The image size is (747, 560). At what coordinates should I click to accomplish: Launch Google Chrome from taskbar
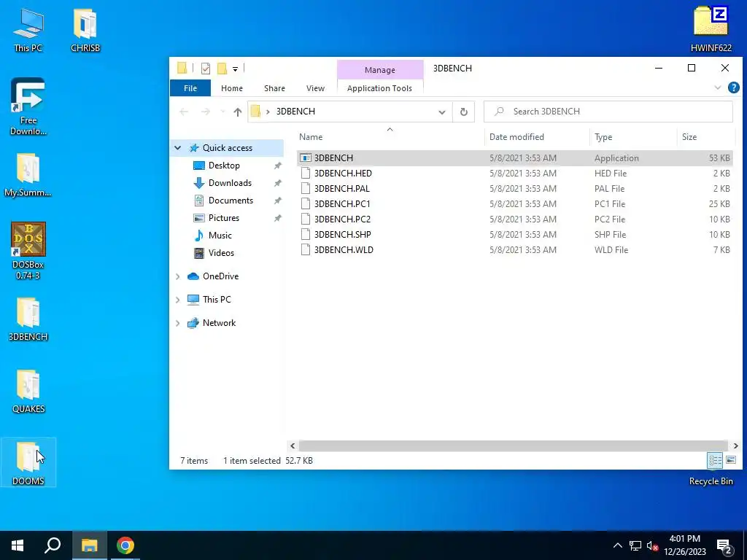(125, 545)
